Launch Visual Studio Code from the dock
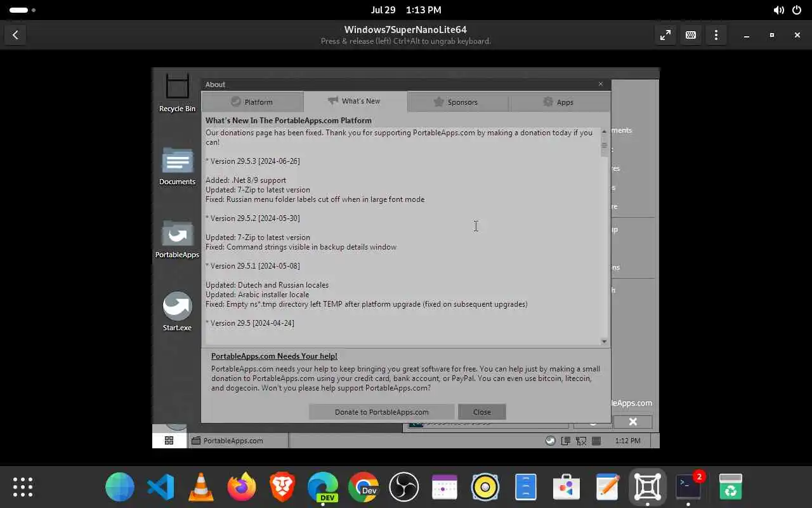This screenshot has width=812, height=508. coord(160,487)
